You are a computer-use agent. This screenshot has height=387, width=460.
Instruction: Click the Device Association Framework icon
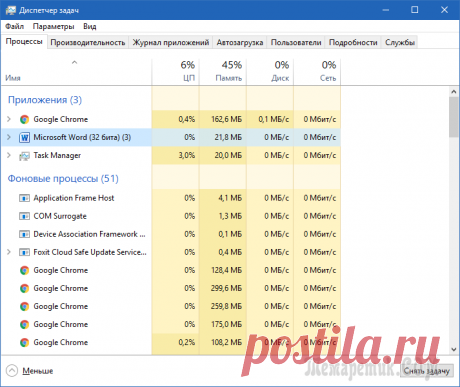coord(24,234)
